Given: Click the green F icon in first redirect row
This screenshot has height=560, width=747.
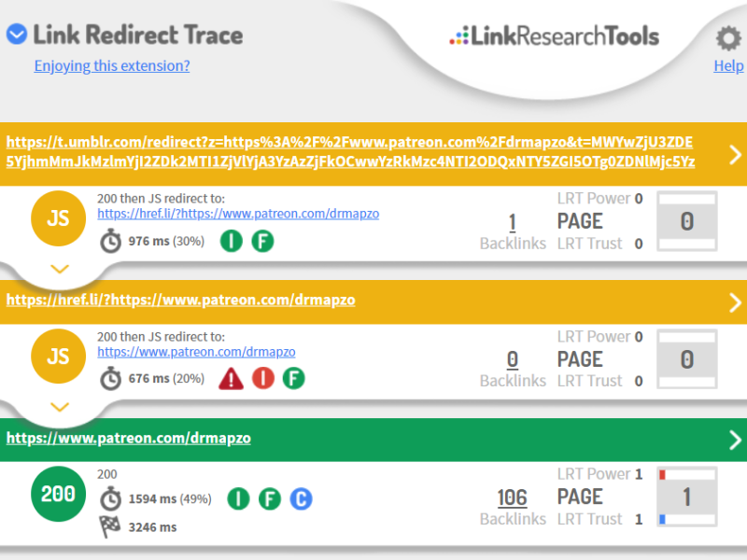Looking at the screenshot, I should tap(263, 241).
